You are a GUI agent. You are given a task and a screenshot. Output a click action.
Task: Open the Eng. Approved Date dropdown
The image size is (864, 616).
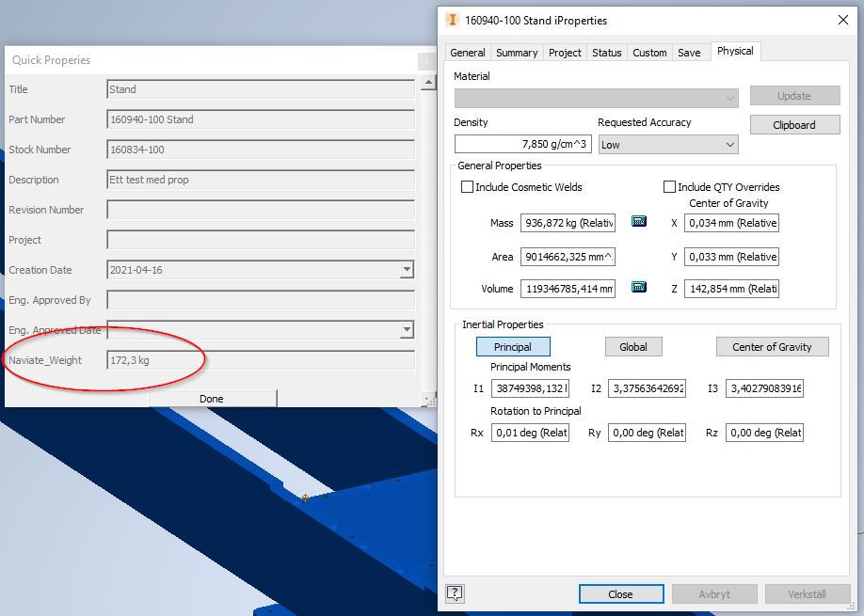[x=407, y=330]
